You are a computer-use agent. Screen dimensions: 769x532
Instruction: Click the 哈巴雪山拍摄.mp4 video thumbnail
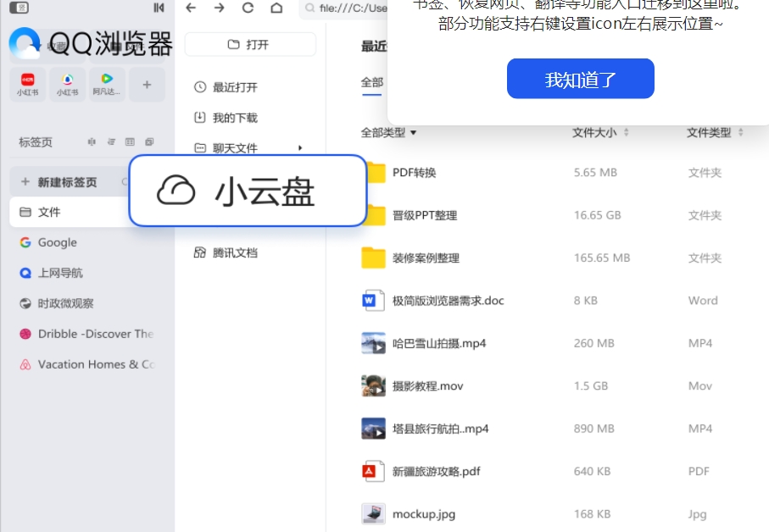(373, 343)
